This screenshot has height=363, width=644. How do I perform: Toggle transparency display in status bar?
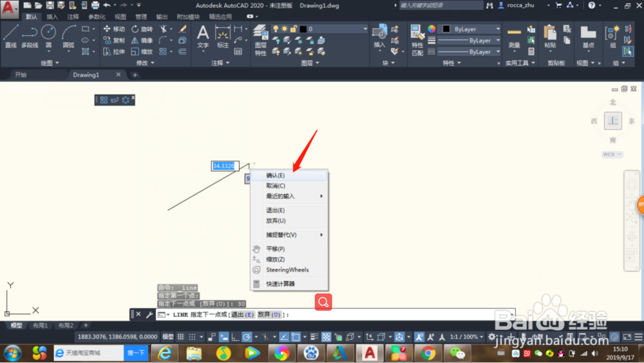point(326,337)
